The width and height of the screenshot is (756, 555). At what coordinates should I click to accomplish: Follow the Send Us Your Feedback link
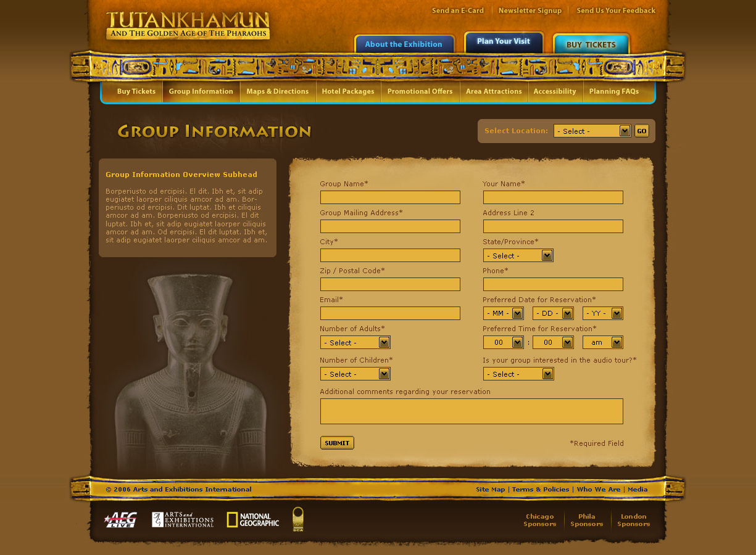pos(616,10)
